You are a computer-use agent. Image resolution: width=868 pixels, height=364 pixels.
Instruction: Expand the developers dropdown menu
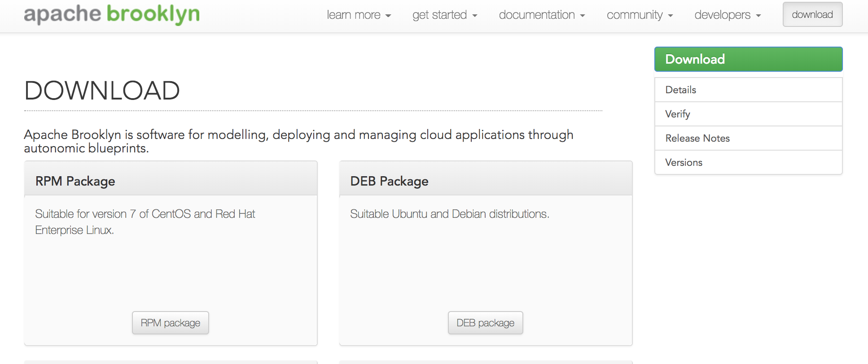[728, 15]
